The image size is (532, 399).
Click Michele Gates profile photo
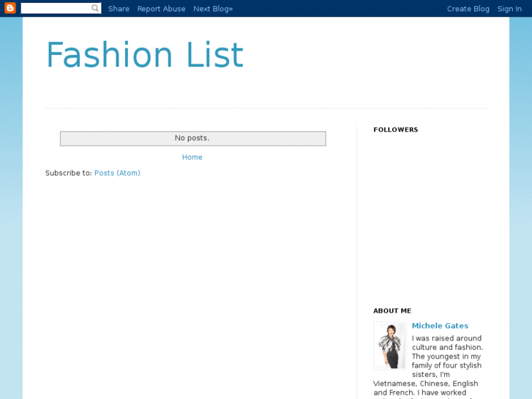390,346
